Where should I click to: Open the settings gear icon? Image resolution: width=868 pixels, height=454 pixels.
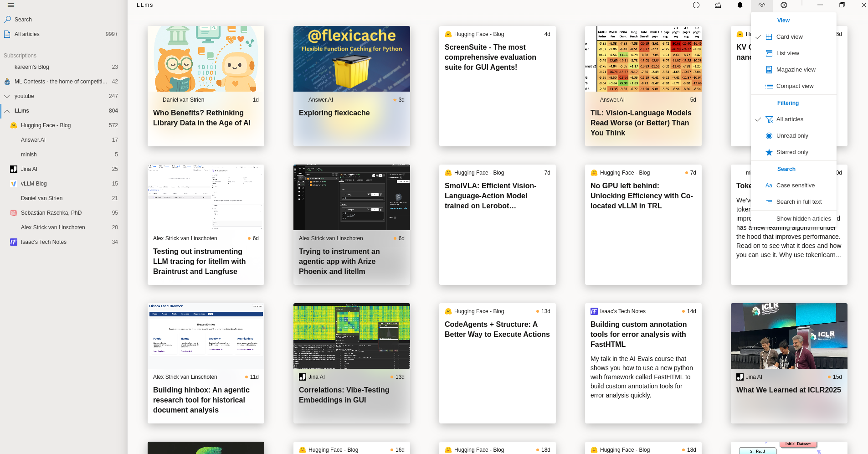784,5
